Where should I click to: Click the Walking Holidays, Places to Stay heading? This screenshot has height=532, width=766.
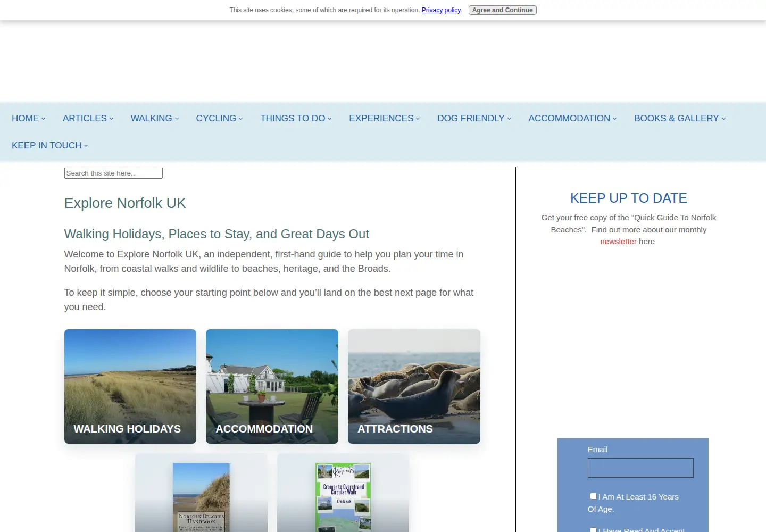pyautogui.click(x=217, y=234)
